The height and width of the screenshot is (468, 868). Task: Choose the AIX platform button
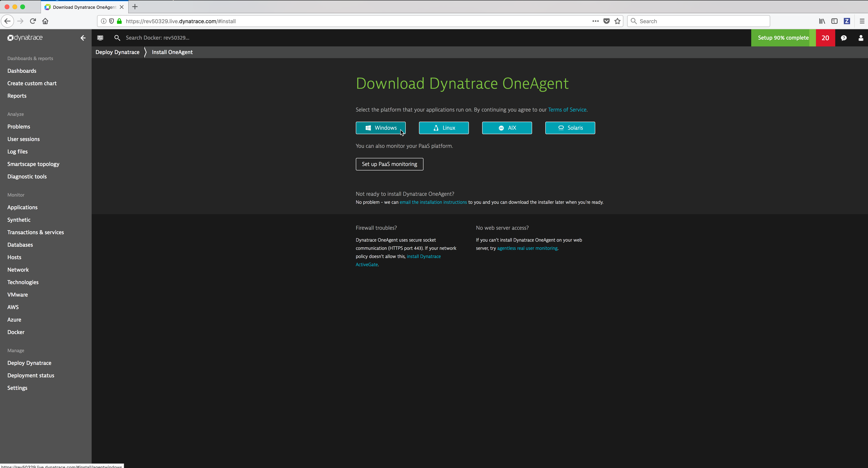click(507, 128)
